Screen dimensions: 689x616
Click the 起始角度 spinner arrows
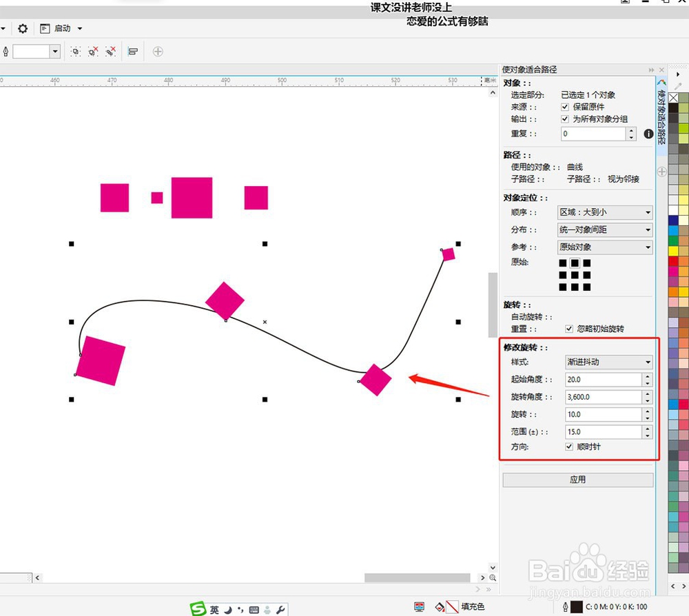(x=647, y=380)
